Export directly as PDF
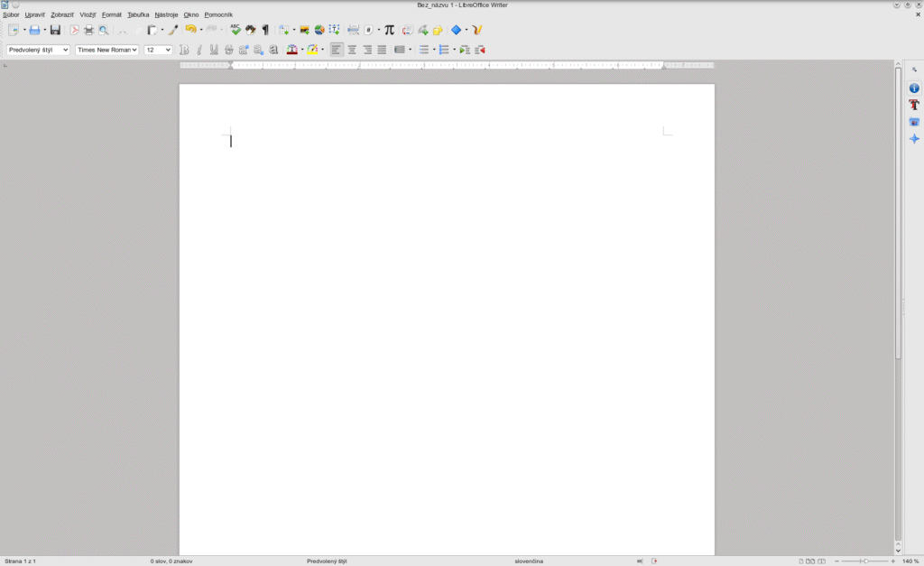This screenshot has height=566, width=924. tap(74, 30)
